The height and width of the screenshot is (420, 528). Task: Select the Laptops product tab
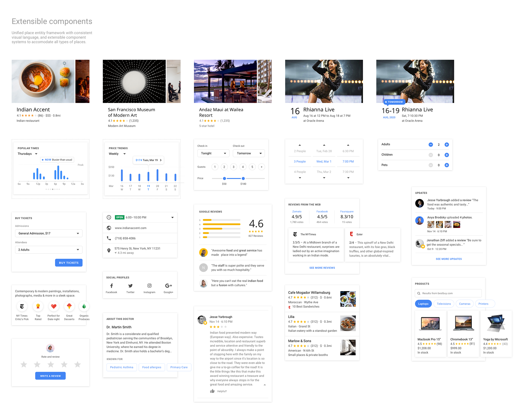click(x=423, y=304)
